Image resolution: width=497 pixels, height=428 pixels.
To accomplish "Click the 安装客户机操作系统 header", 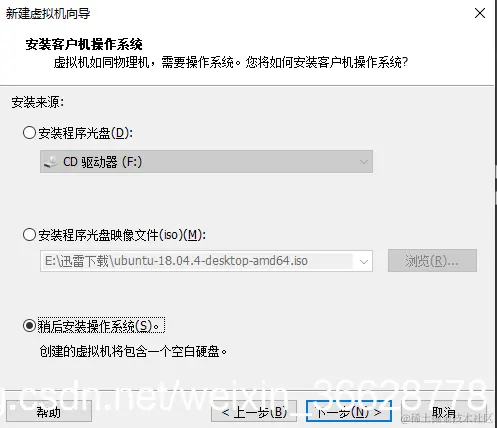I will [84, 44].
